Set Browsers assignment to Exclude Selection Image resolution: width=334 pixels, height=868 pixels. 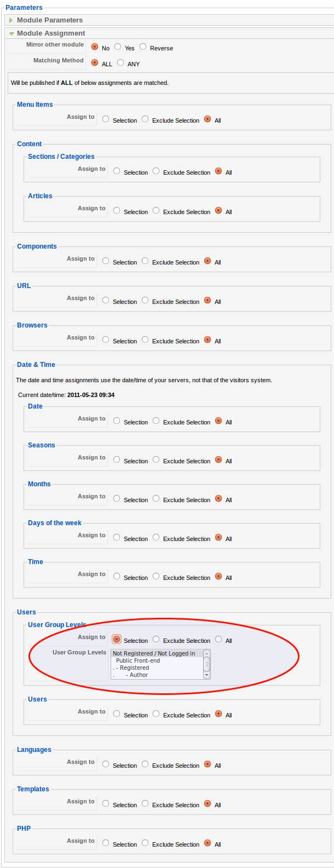[x=145, y=339]
